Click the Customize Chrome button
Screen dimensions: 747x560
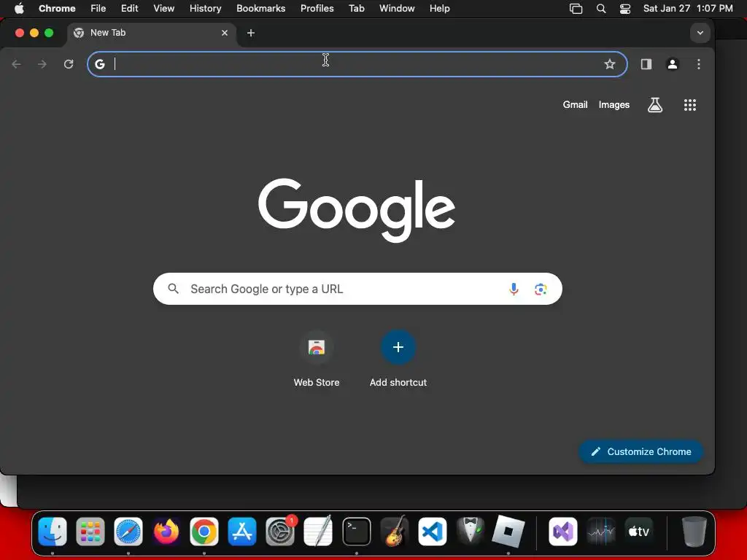[640, 451]
